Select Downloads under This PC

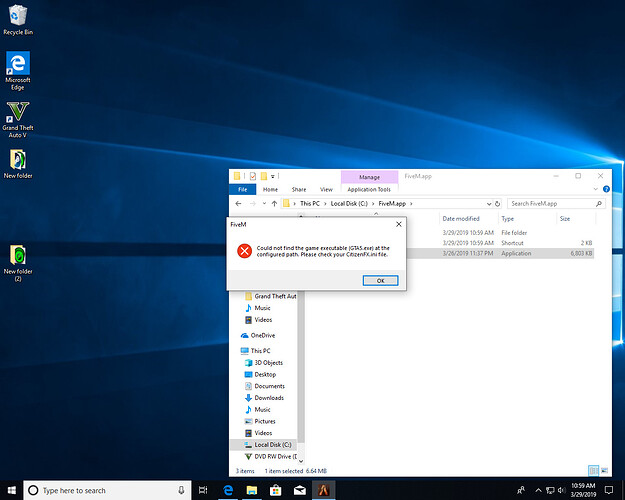point(268,397)
